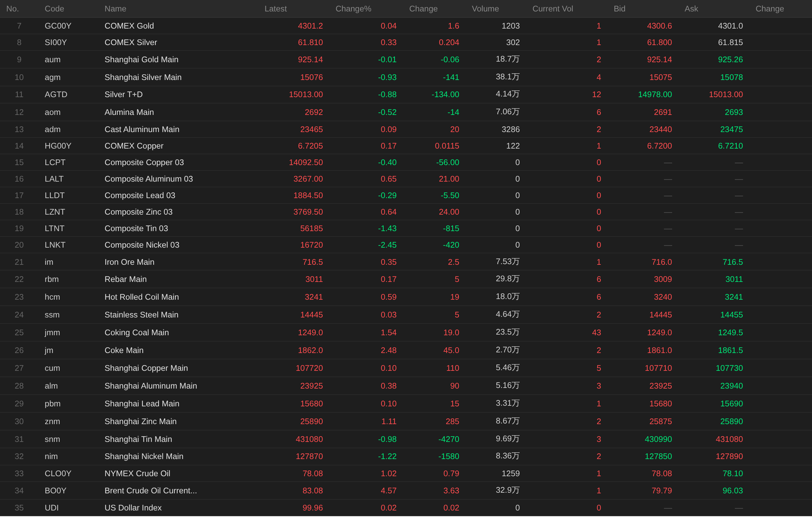Click the Change% column header
This screenshot has width=812, height=520.
pos(353,9)
